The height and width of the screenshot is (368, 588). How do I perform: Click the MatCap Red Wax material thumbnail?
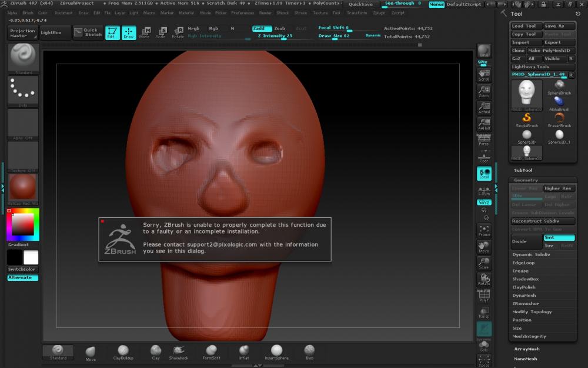pos(23,188)
